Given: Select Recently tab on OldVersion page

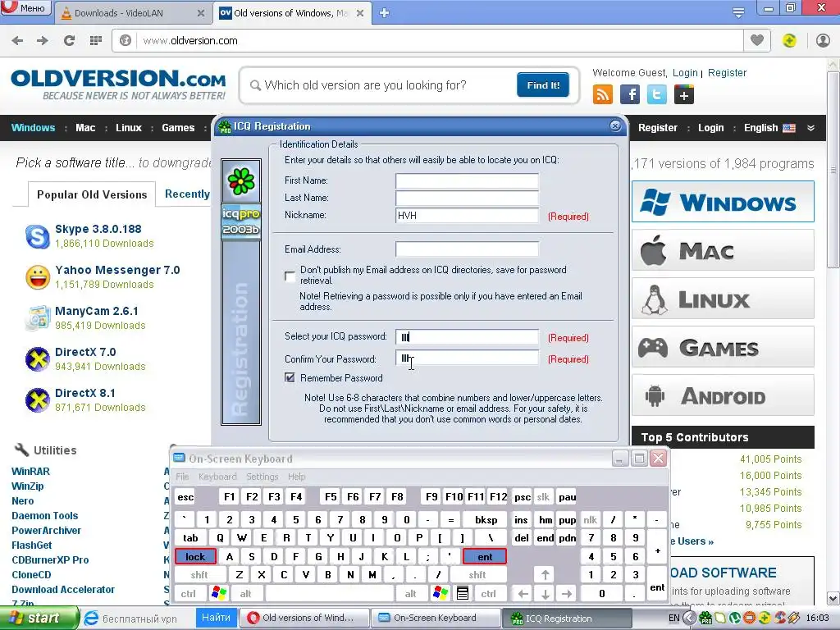Looking at the screenshot, I should (187, 194).
